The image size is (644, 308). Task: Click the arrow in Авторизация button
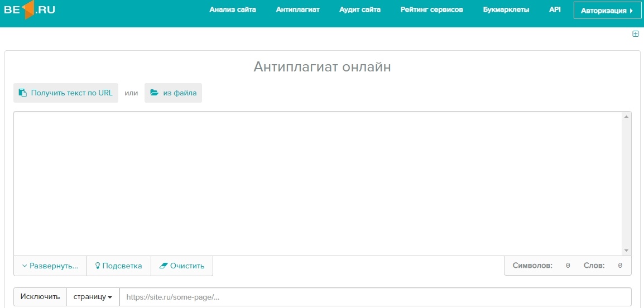coord(631,11)
